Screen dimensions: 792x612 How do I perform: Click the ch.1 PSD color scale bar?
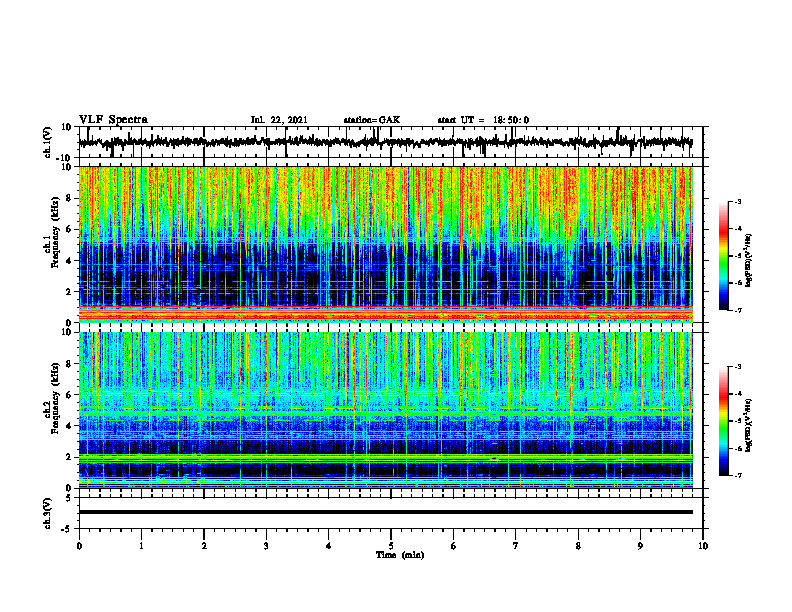(723, 256)
